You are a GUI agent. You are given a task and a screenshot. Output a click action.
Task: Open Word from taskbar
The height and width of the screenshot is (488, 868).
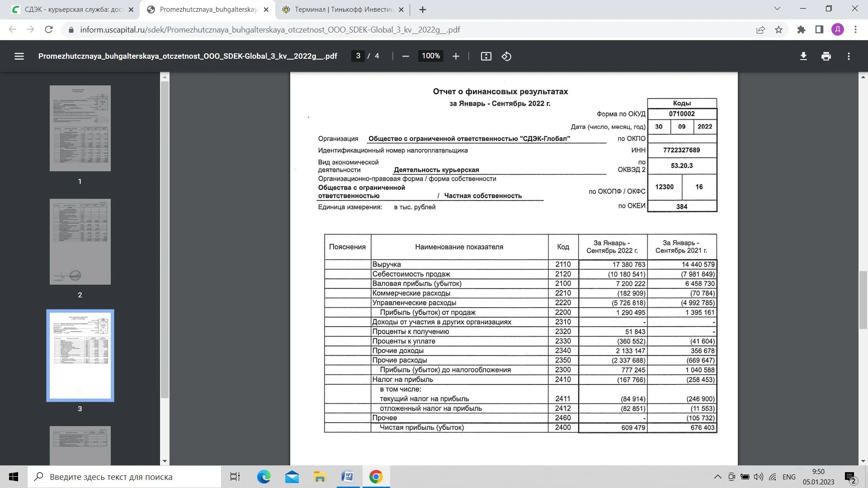(x=348, y=477)
